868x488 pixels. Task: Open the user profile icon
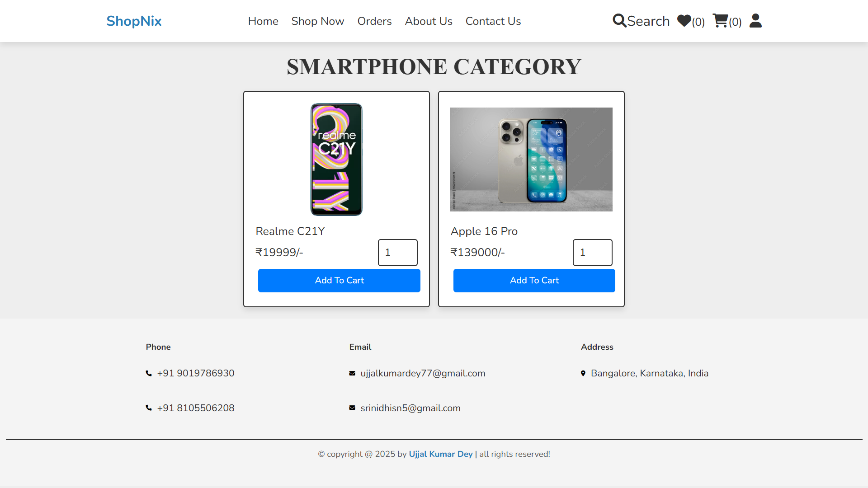[x=755, y=21]
